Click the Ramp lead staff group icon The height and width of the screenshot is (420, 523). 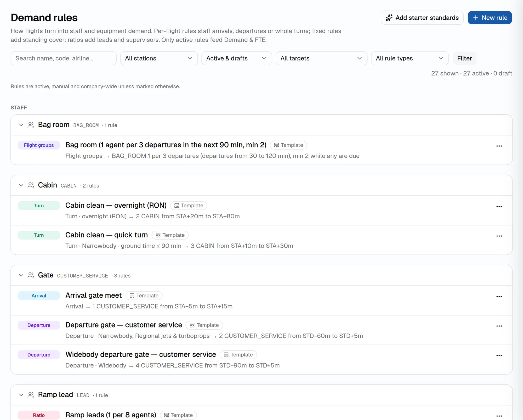pyautogui.click(x=31, y=395)
